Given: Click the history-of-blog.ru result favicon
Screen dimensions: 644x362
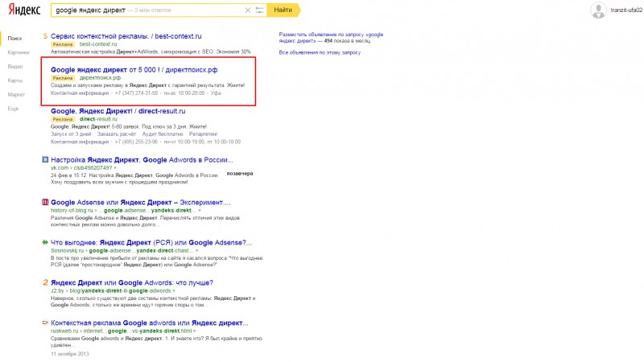Looking at the screenshot, I should pyautogui.click(x=45, y=202).
